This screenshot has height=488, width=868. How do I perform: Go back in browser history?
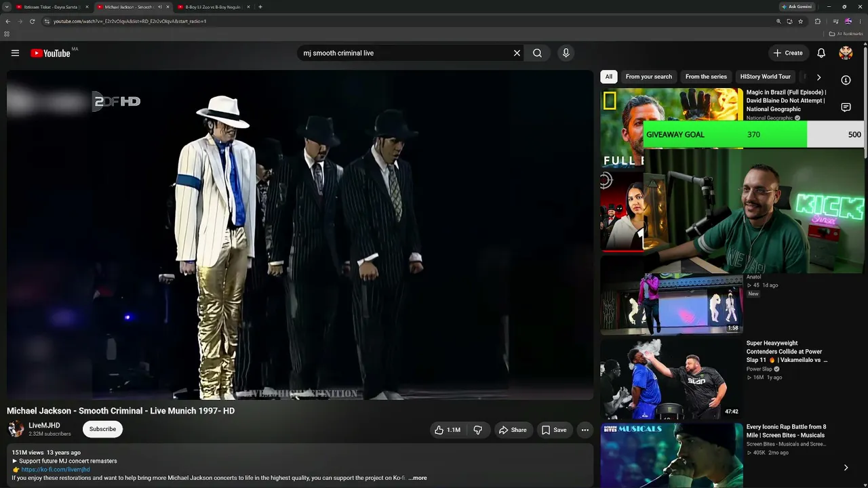pos(7,21)
